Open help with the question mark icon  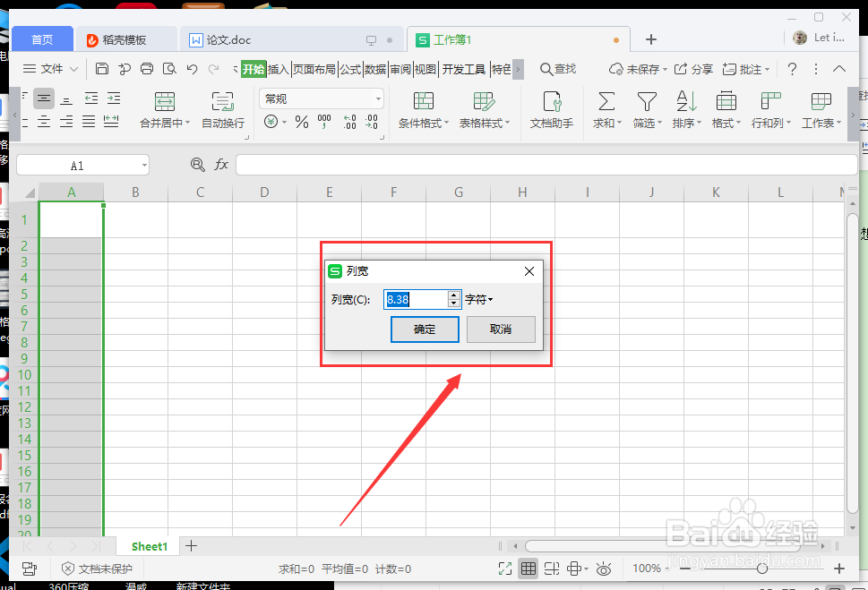click(792, 69)
